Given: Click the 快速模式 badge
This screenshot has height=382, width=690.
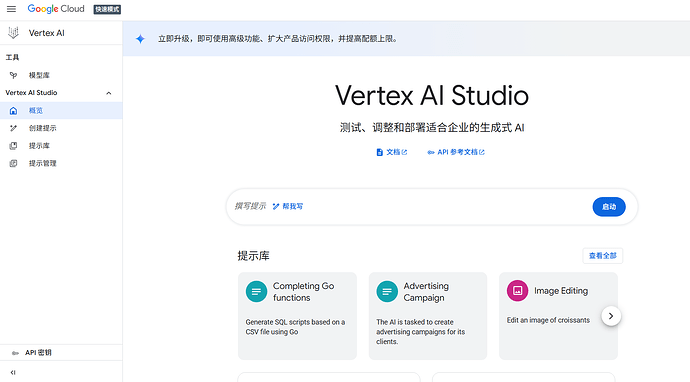Looking at the screenshot, I should coord(107,9).
